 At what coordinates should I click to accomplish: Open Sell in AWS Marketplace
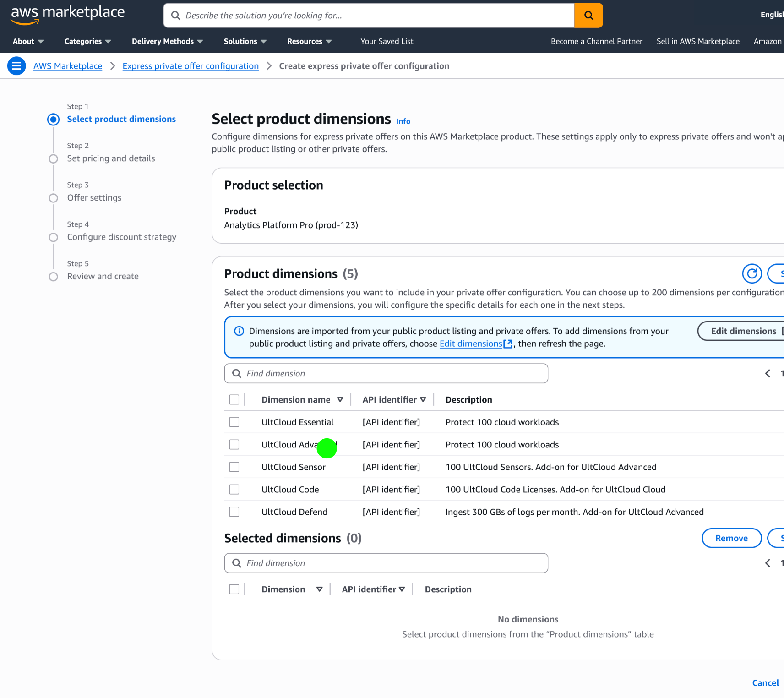pyautogui.click(x=698, y=41)
